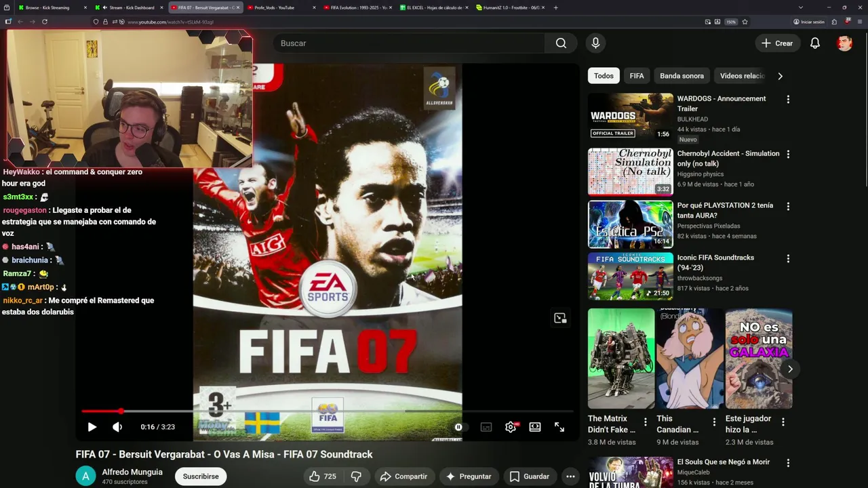Open options for PLAYSTATION 2 AURA video
868x488 pixels.
[788, 207]
